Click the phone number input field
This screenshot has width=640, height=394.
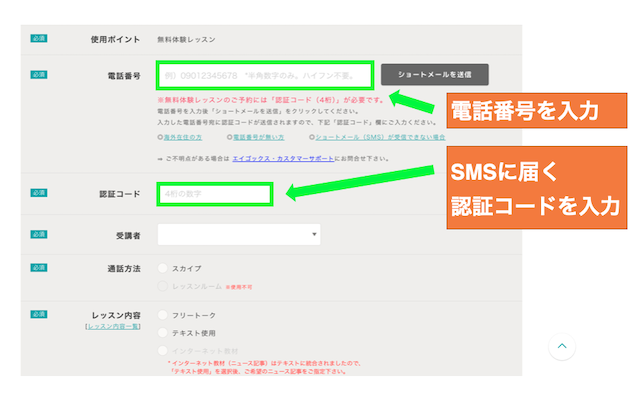(265, 75)
